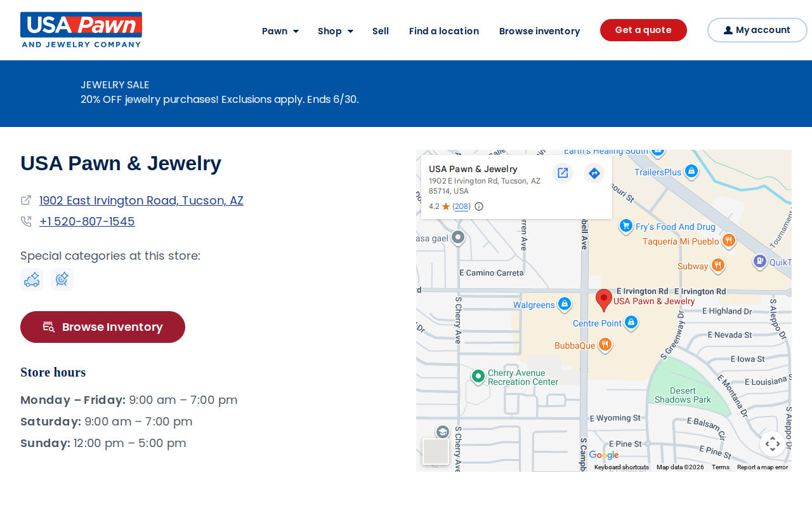Click the red USA Pawn map pin
812x508 pixels.
tap(604, 300)
